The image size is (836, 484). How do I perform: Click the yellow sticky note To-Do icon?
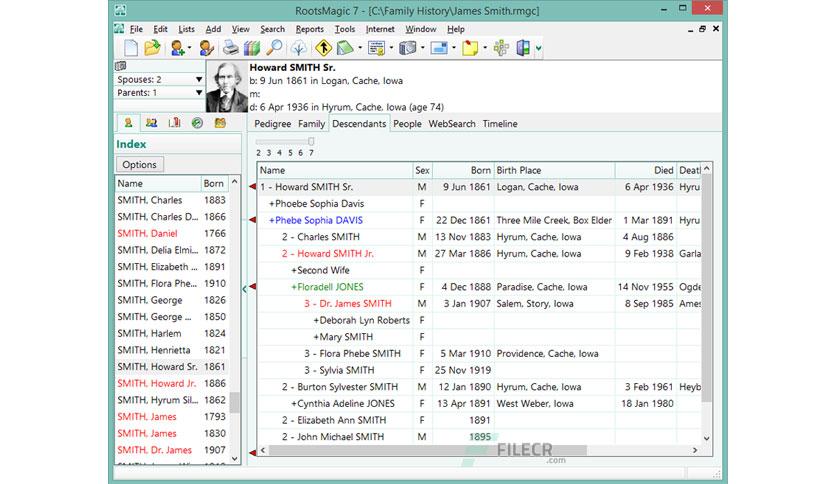tap(470, 48)
